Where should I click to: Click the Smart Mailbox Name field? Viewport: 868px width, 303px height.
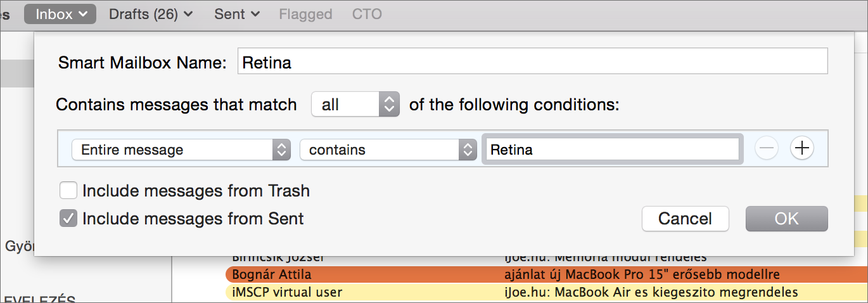pyautogui.click(x=532, y=62)
